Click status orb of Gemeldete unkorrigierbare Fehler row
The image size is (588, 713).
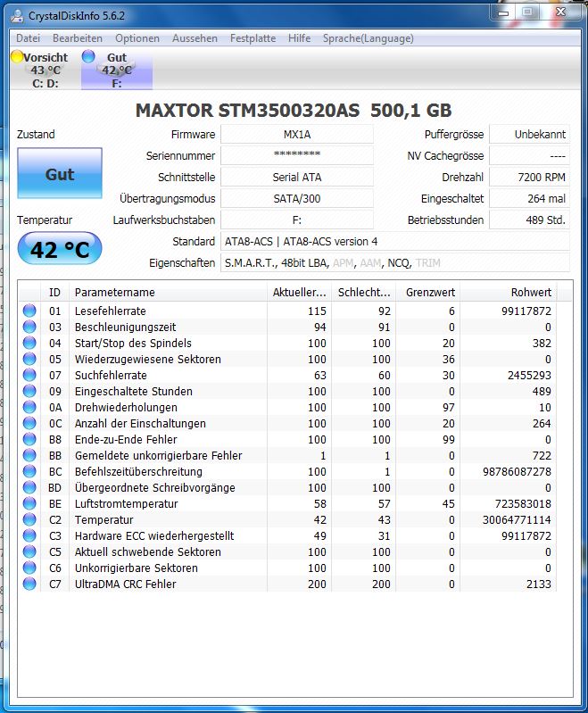[29, 455]
